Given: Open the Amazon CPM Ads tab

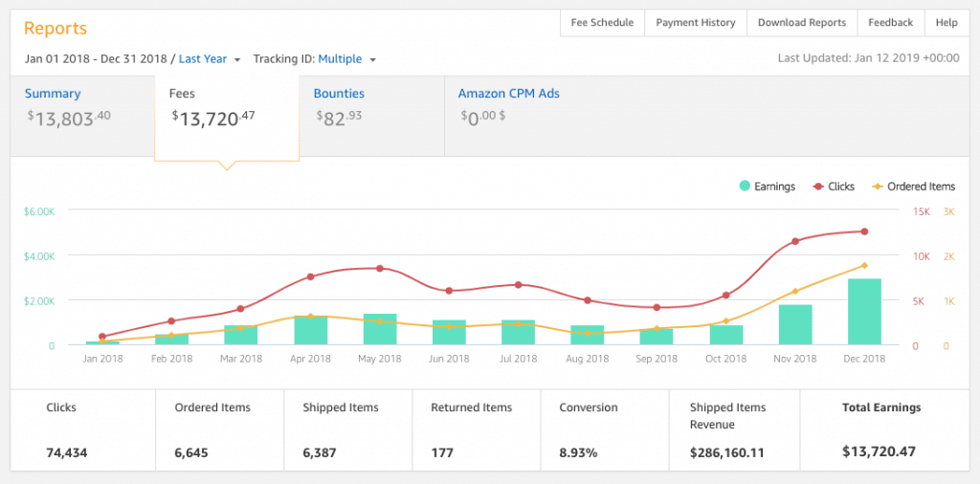Looking at the screenshot, I should pos(508,94).
